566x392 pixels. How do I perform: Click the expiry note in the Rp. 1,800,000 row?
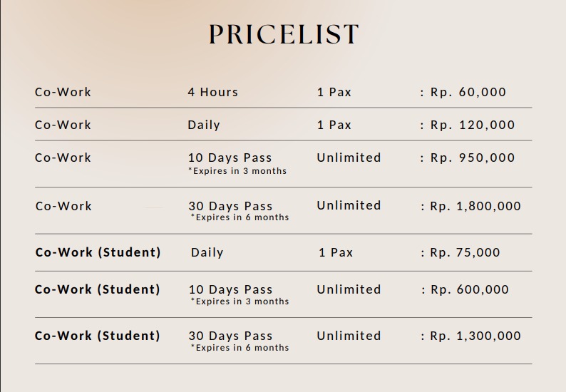coord(240,217)
